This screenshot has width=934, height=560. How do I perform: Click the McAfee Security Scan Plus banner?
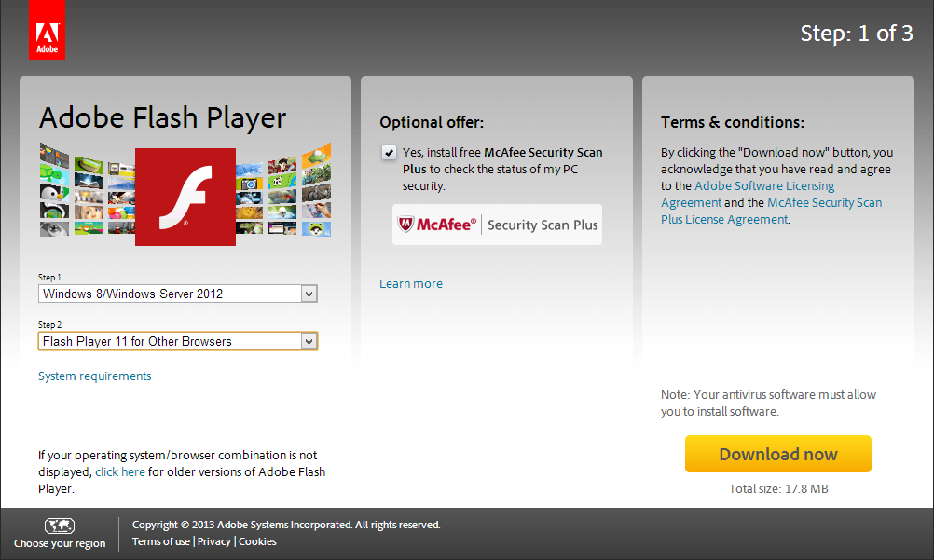pos(498,225)
